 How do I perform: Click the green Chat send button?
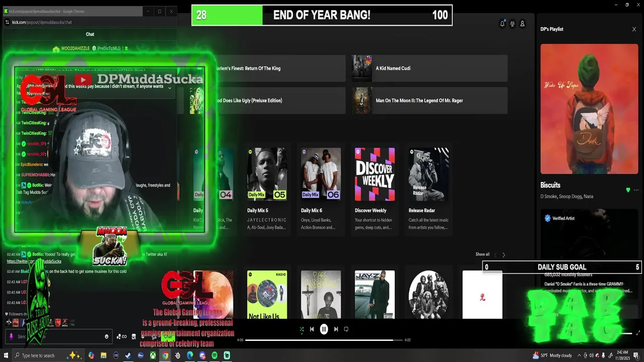point(167,337)
